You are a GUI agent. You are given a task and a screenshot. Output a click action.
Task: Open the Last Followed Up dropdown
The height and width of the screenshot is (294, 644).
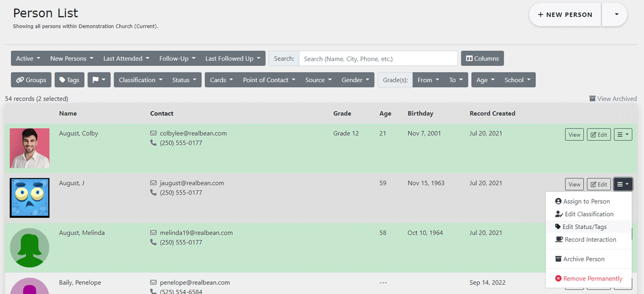tap(233, 59)
